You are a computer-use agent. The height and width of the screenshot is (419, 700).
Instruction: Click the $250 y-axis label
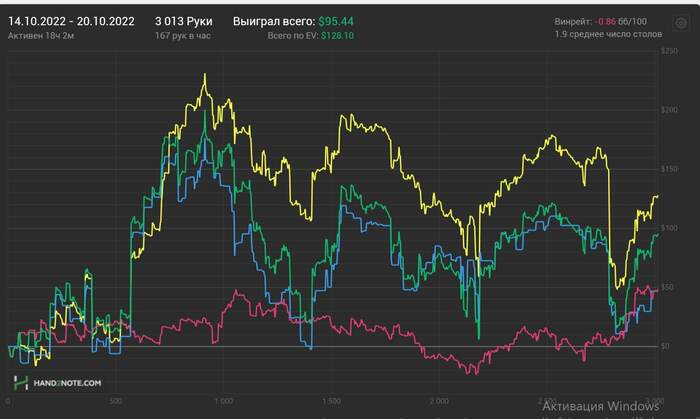tap(669, 51)
